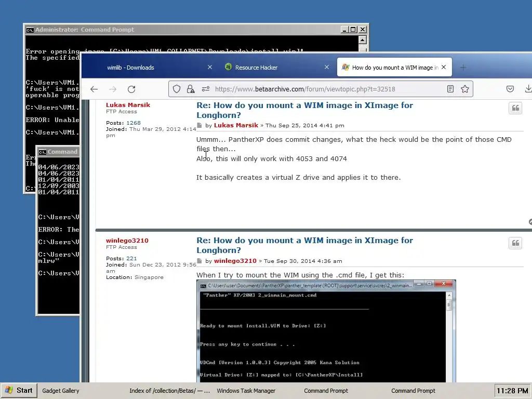
Task: Click post icon beside winlego3210 byline
Action: [x=199, y=261]
